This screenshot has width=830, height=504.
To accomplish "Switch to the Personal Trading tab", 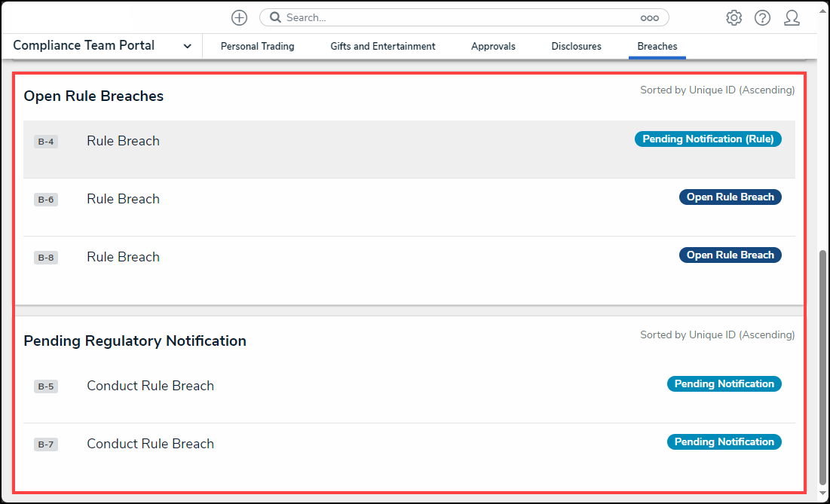I will pyautogui.click(x=257, y=47).
